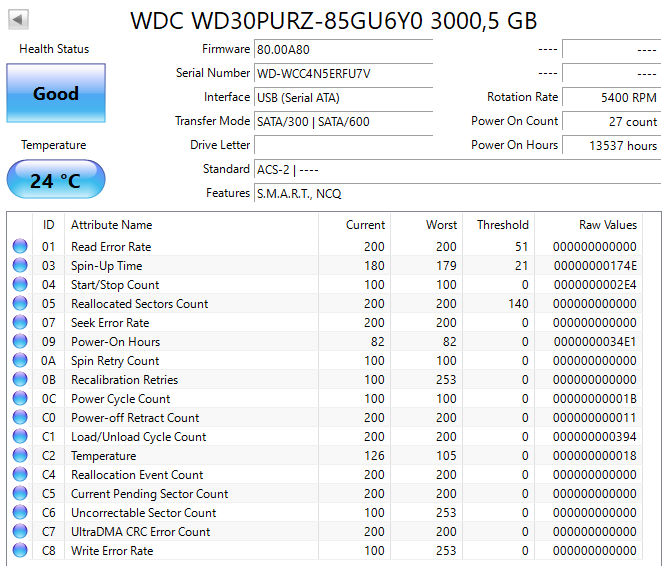Screen dimensions: 669x566
Task: Click status circle of Seek Error Rate
Action: click(x=20, y=322)
